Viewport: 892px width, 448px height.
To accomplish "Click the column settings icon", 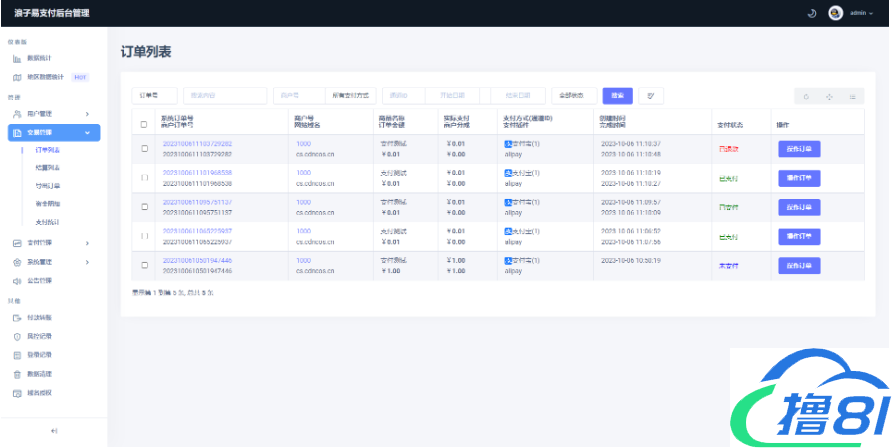I will (852, 96).
